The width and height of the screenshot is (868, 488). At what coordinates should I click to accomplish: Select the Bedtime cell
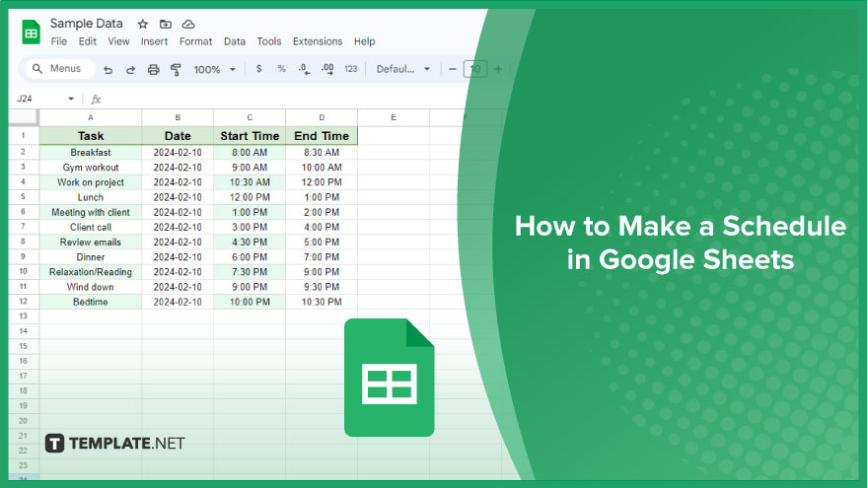(90, 302)
